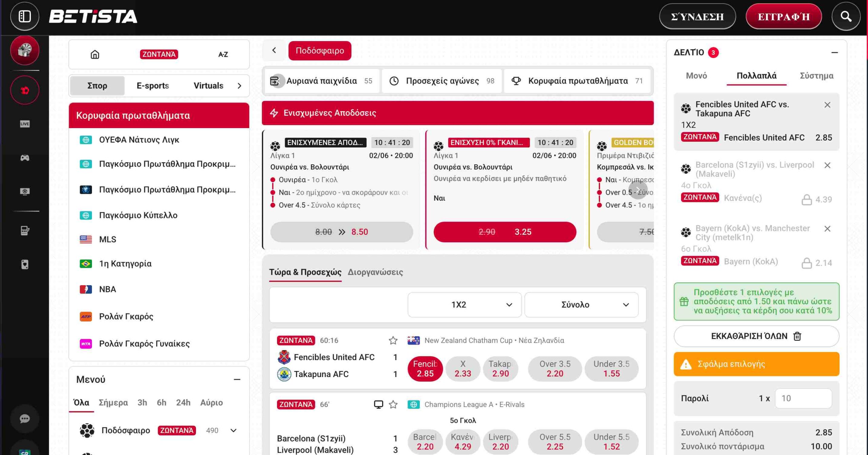Show more sport category tabs arrow
Image resolution: width=868 pixels, height=455 pixels.
click(x=239, y=86)
